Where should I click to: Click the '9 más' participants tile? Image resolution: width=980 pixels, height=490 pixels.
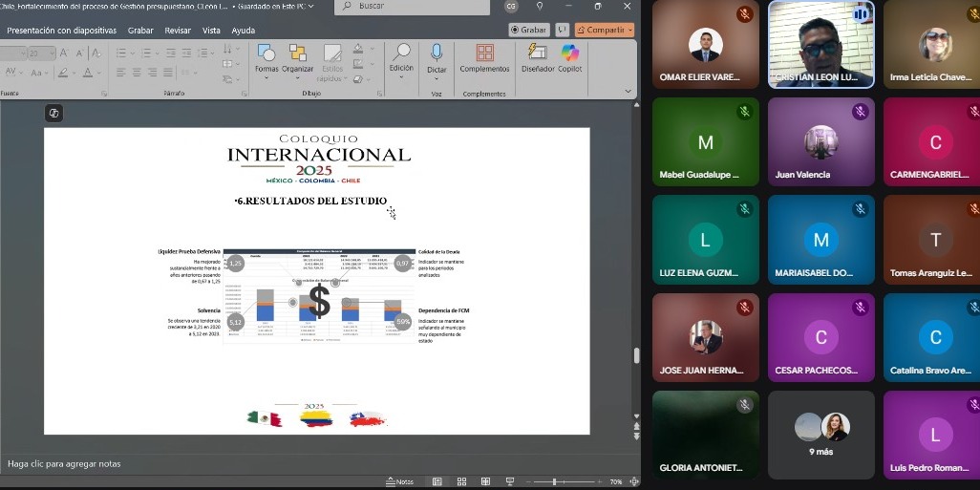(821, 435)
